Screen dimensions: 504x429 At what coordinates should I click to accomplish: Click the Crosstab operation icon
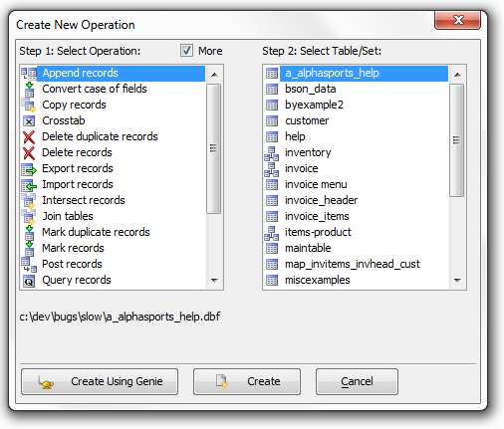pyautogui.click(x=29, y=121)
